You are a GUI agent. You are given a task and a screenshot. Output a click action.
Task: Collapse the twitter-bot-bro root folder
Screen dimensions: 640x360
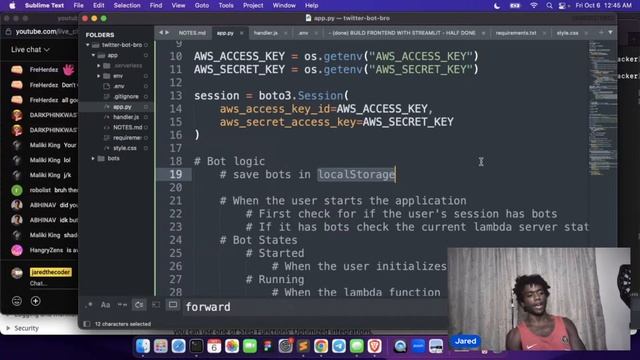point(88,45)
